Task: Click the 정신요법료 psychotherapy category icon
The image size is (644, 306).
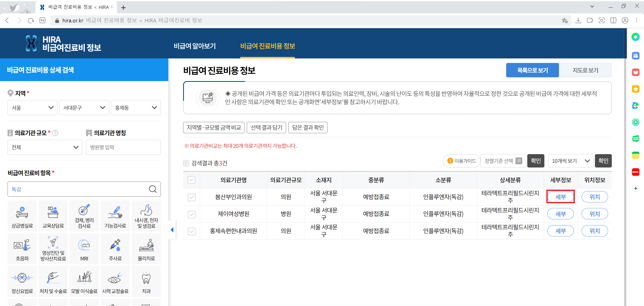Action: (x=22, y=281)
